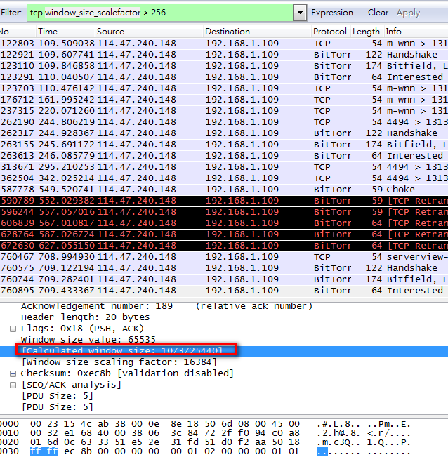Select packet 760895 Interested row
The height and width of the screenshot is (476, 448).
224,291
